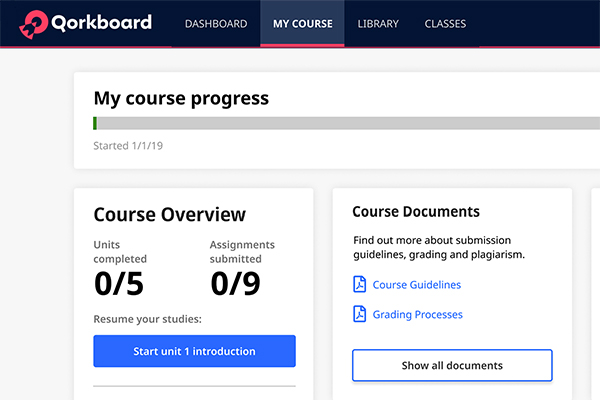The image size is (600, 400).
Task: Click the PDF icon beside Grading Processes
Action: (x=360, y=315)
